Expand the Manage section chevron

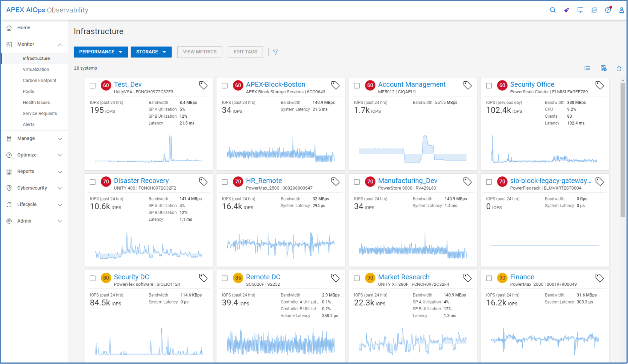(60, 139)
